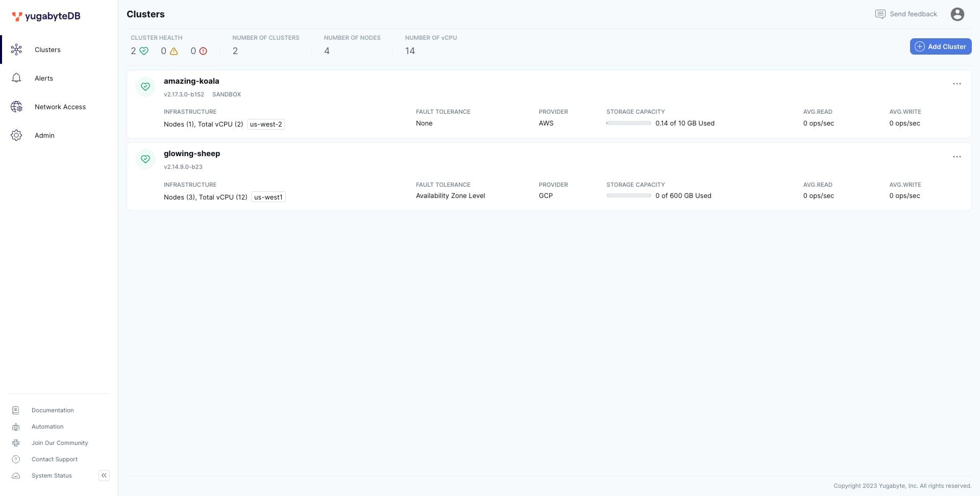The image size is (980, 496).
Task: Click the System Status cloud icon
Action: 16,476
